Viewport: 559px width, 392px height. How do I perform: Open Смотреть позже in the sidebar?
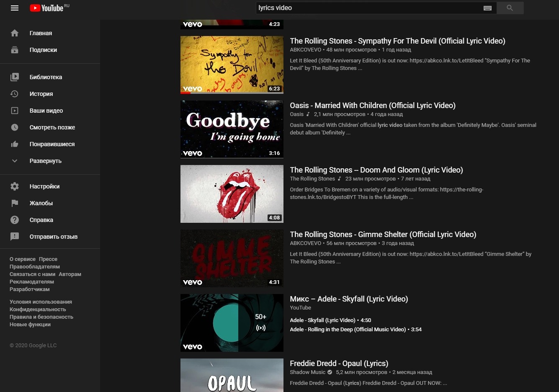coord(50,127)
